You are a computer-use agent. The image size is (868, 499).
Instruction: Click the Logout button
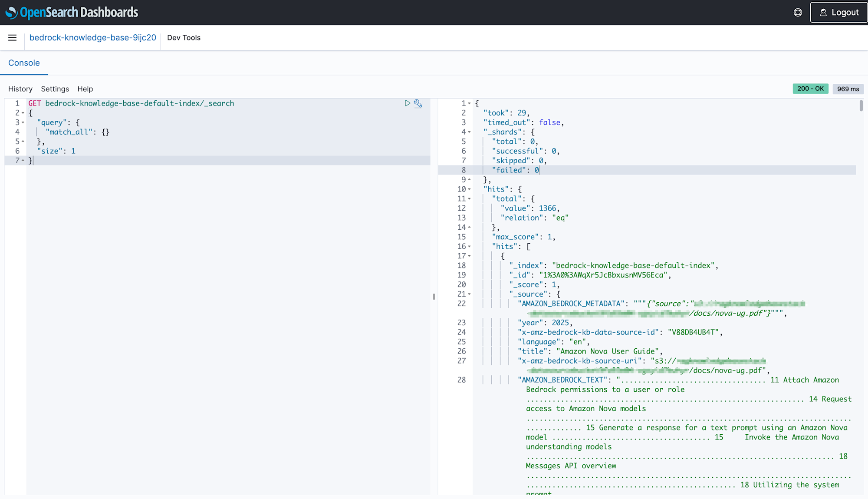tap(839, 13)
